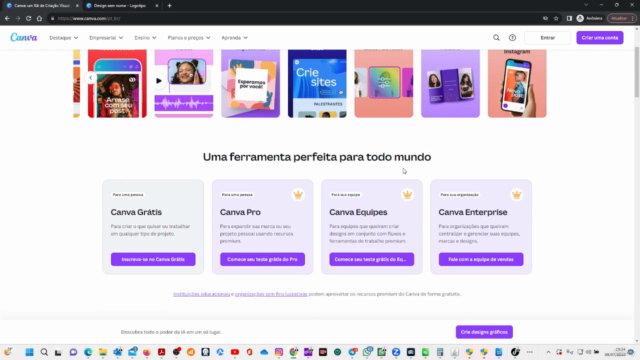Click the Canva Pro crown icon
The height and width of the screenshot is (360, 640).
[x=298, y=195]
